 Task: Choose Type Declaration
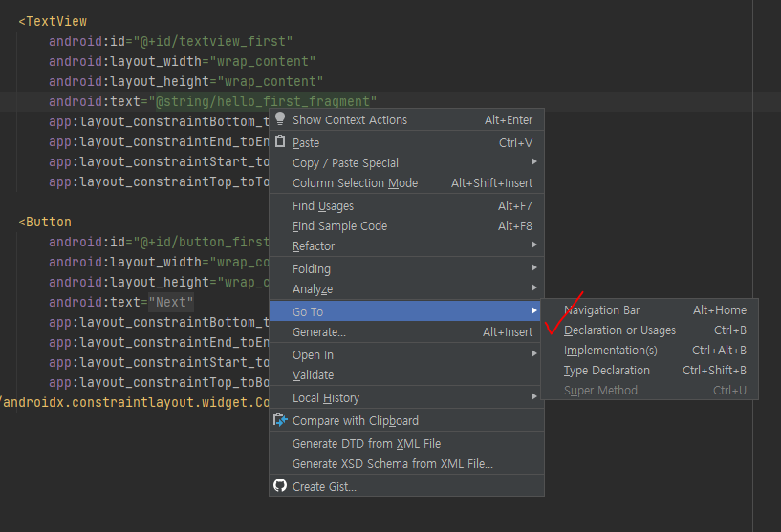(649, 371)
